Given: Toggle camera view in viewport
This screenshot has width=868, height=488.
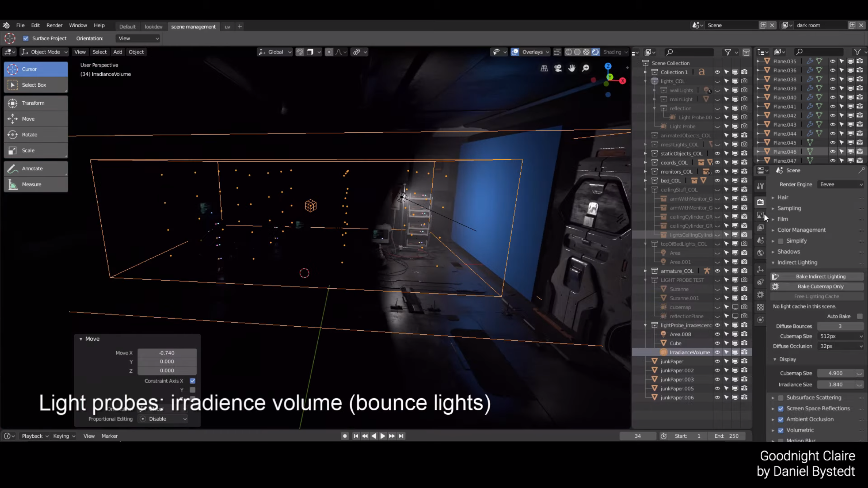Looking at the screenshot, I should pos(558,68).
